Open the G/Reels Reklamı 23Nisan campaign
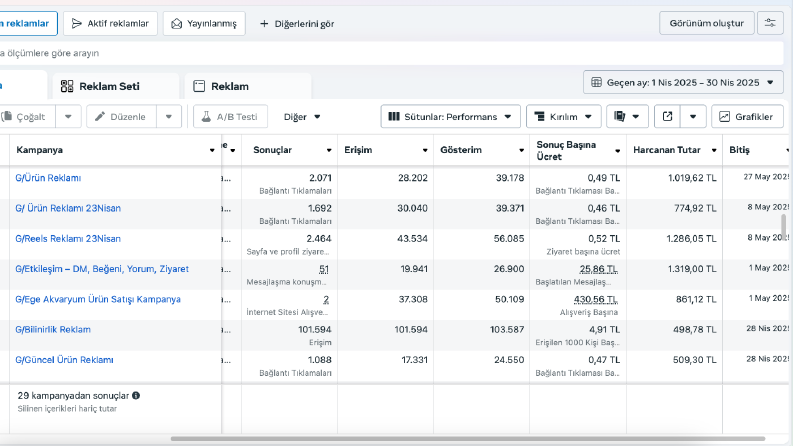793x446 pixels. pos(68,239)
